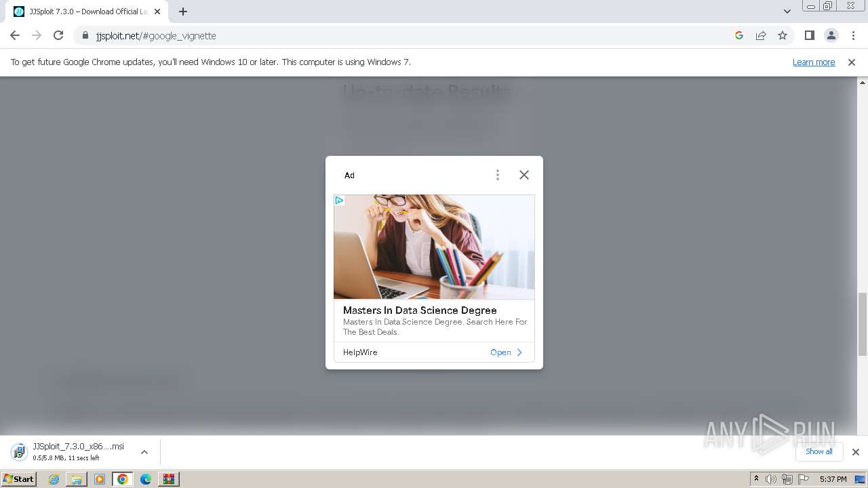The width and height of the screenshot is (868, 488).
Task: Click Show all downloads button
Action: [x=819, y=451]
